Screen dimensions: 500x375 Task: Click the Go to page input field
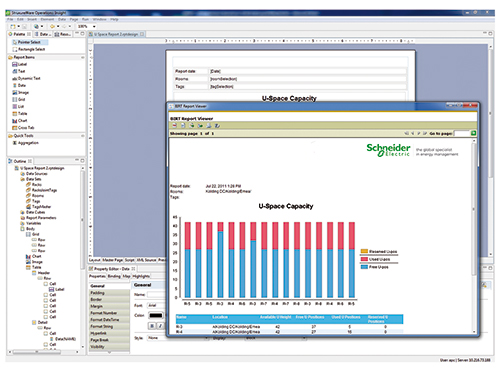pos(462,133)
